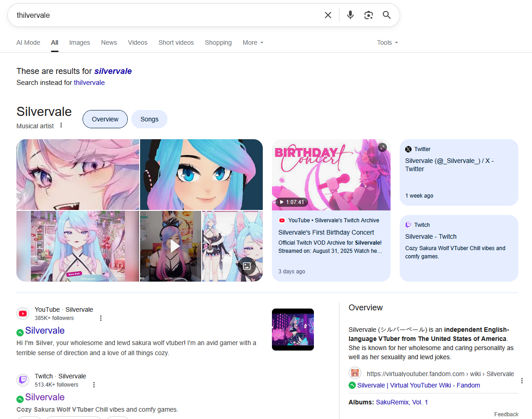Open the Short videos tab

(x=176, y=42)
